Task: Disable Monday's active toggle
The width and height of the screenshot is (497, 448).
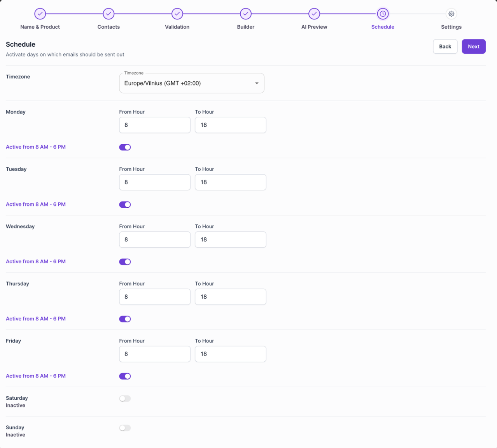Action: 125,147
